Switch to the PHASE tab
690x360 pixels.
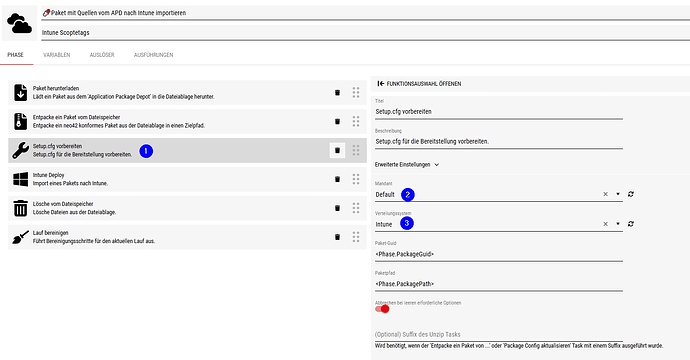[x=15, y=55]
